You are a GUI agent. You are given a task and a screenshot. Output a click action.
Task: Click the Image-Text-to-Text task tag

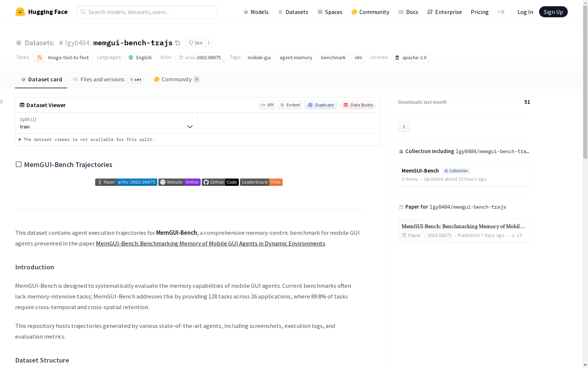62,57
